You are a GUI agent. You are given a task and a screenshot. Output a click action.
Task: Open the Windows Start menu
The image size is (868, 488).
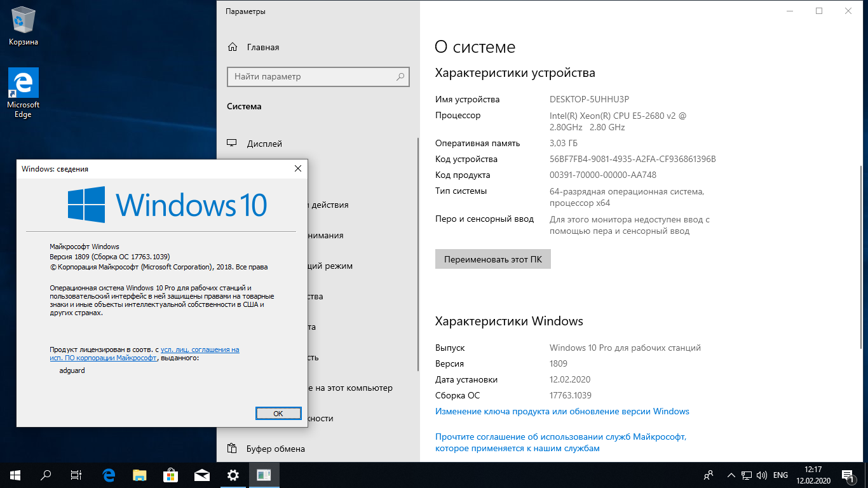[15, 475]
